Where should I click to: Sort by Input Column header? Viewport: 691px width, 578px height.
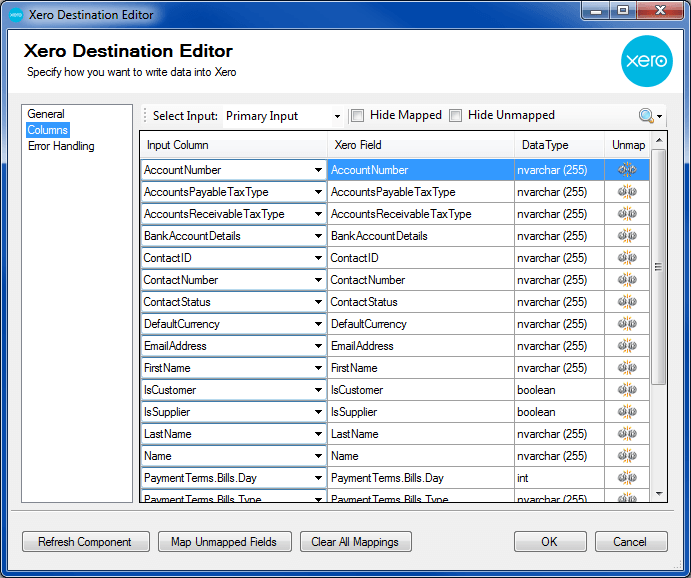coord(234,145)
